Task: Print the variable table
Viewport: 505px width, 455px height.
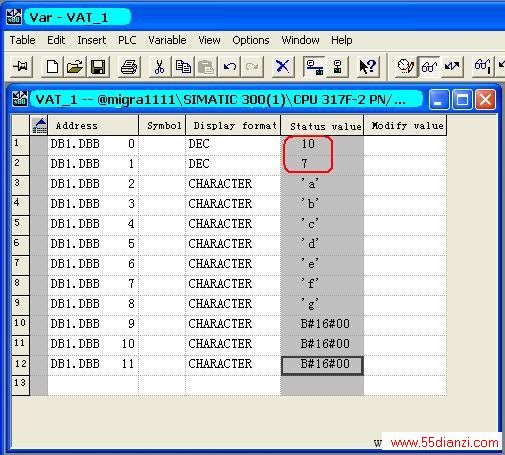Action: click(x=129, y=67)
